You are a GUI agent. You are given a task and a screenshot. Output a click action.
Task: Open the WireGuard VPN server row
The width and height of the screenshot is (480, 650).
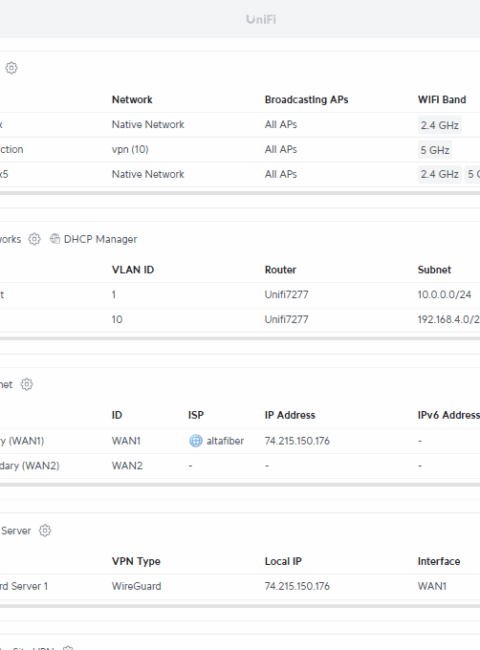[240, 586]
